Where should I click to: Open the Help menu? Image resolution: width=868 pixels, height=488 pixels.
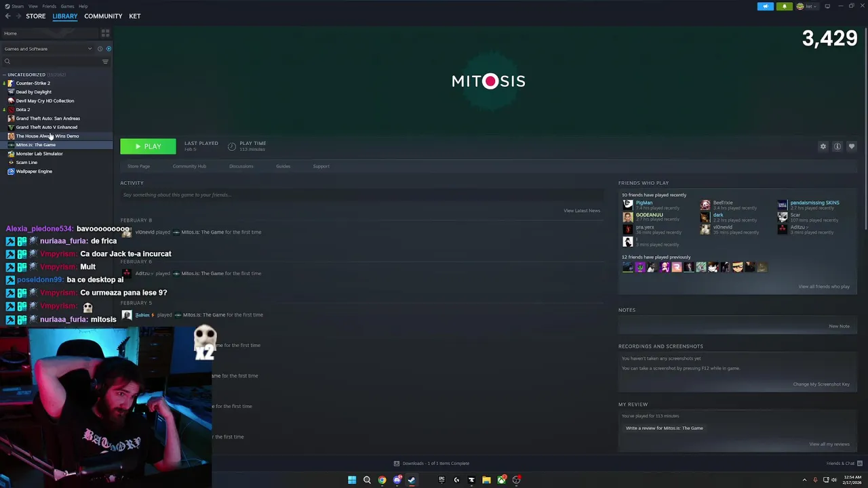coord(83,6)
